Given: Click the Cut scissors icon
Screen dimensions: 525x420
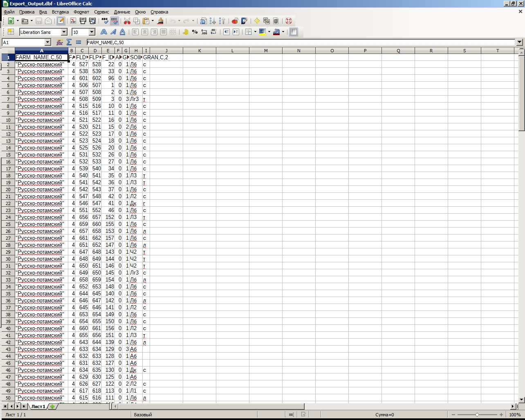Looking at the screenshot, I should 127,21.
